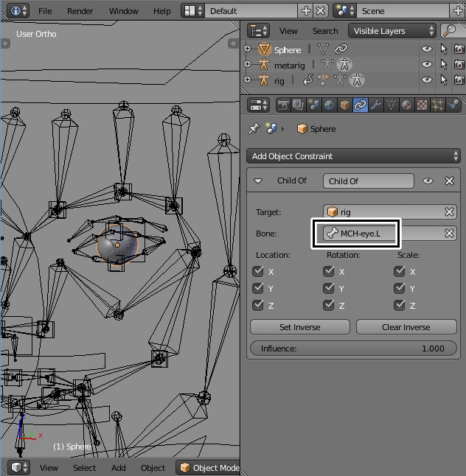Click the outliner search magnifier icon

click(x=449, y=31)
